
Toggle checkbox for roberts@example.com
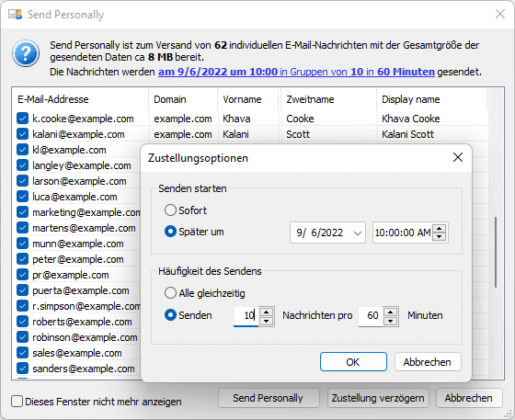click(x=22, y=322)
